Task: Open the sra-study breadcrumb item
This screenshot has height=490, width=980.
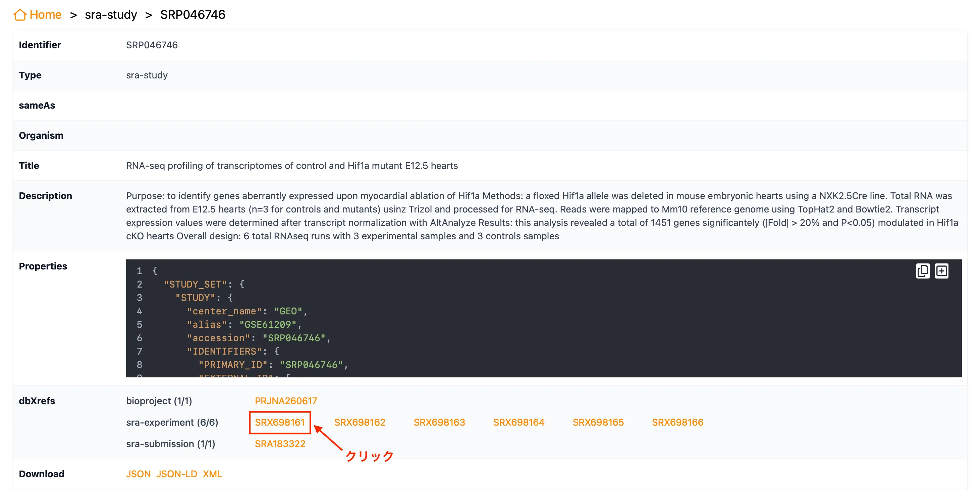Action: tap(111, 15)
